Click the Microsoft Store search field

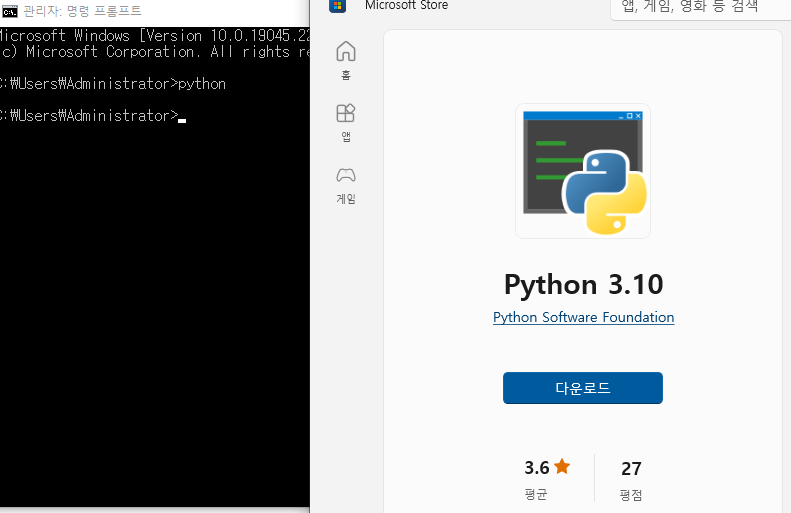(x=701, y=9)
